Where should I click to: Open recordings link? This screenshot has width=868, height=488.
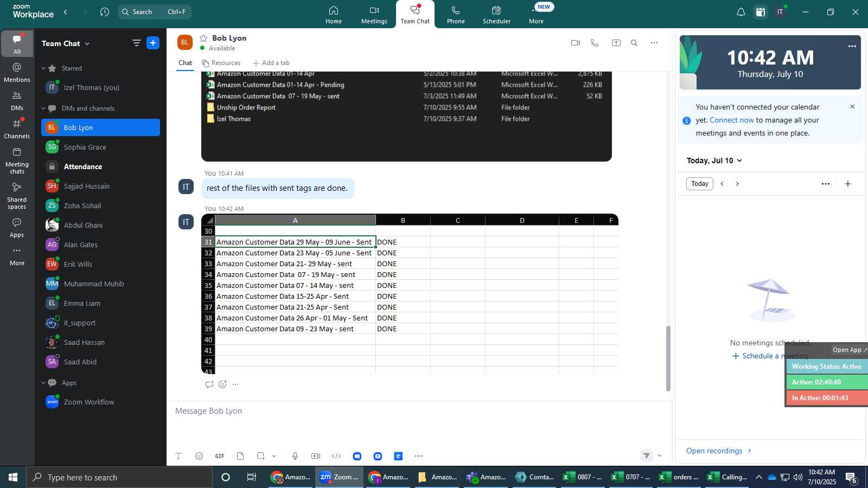719,451
